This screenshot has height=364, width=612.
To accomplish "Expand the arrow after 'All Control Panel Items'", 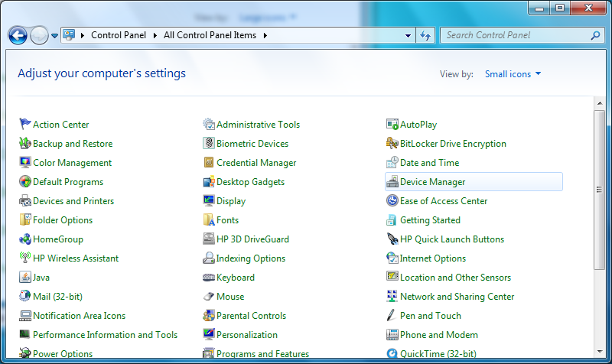I will (x=265, y=35).
